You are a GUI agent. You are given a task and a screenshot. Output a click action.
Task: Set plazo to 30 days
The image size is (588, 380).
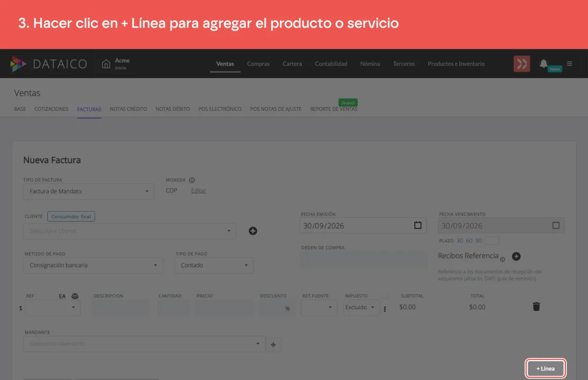tap(460, 241)
